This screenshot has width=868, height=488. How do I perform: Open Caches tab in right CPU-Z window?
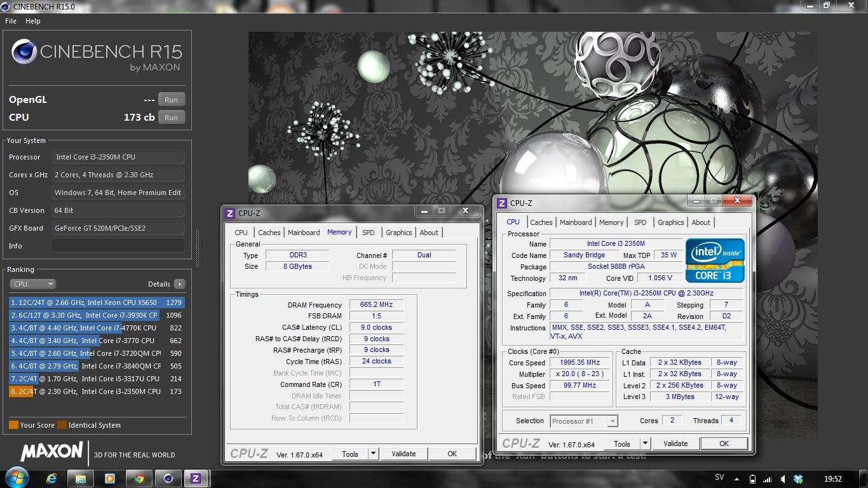coord(541,222)
